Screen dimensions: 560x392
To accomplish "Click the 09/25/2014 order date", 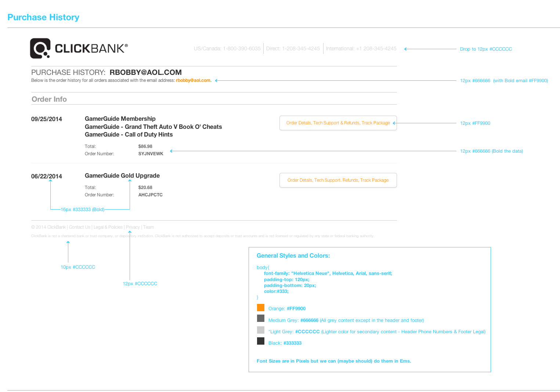I will tap(47, 119).
